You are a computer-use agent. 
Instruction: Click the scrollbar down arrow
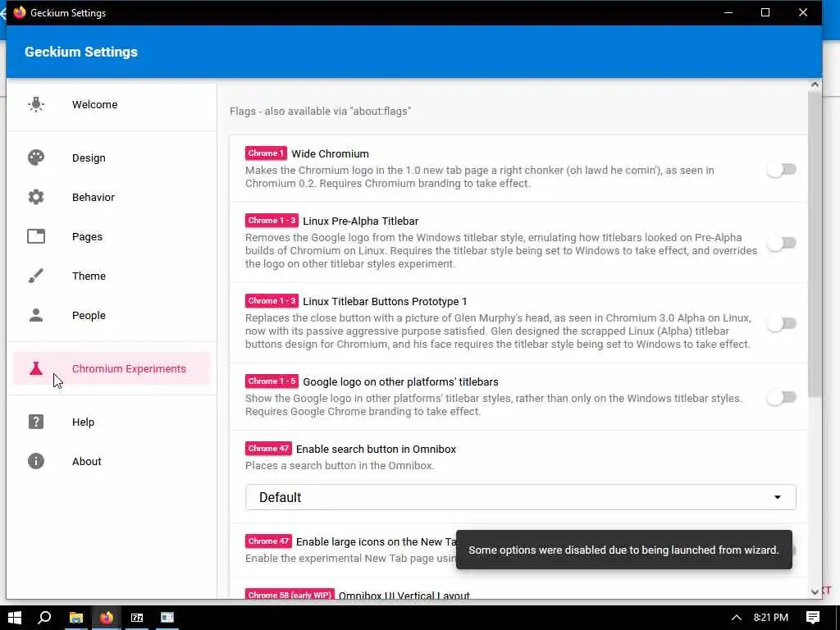click(815, 592)
